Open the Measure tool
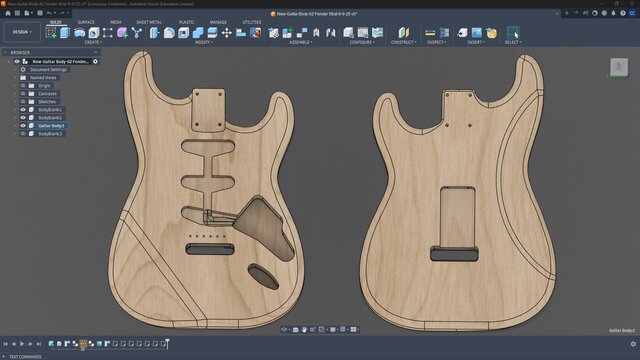This screenshot has width=640, height=360. coord(430,33)
